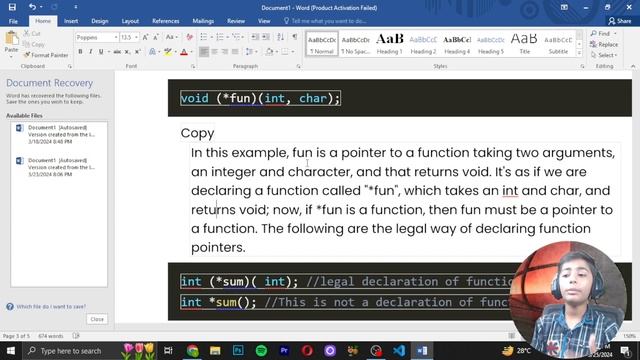Viewport: 640px width, 360px height.
Task: Open the borders dropdown
Action: point(293,52)
